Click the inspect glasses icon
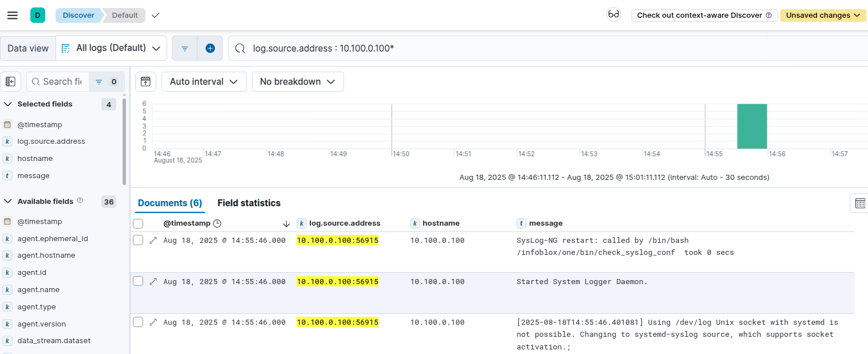 (614, 15)
